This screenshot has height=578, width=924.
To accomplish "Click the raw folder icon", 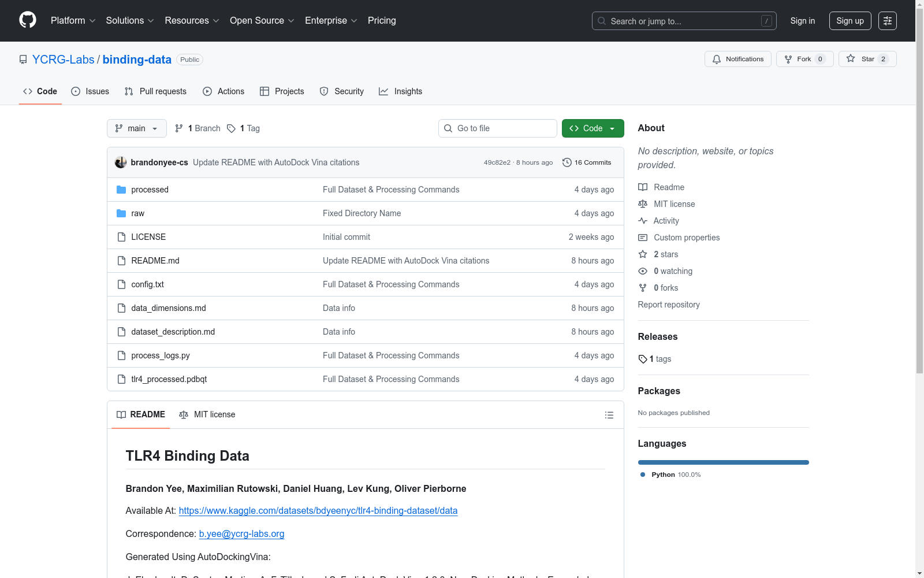I will (x=121, y=213).
